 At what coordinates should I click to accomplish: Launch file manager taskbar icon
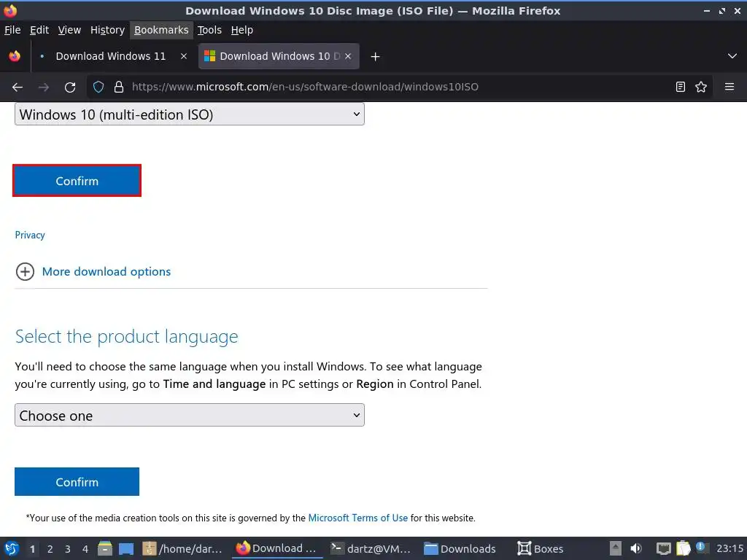click(x=105, y=548)
